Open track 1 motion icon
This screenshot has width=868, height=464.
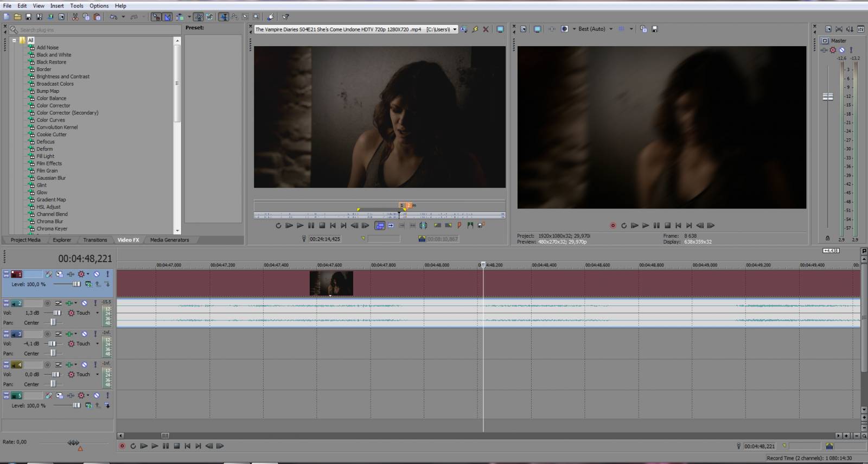[59, 274]
